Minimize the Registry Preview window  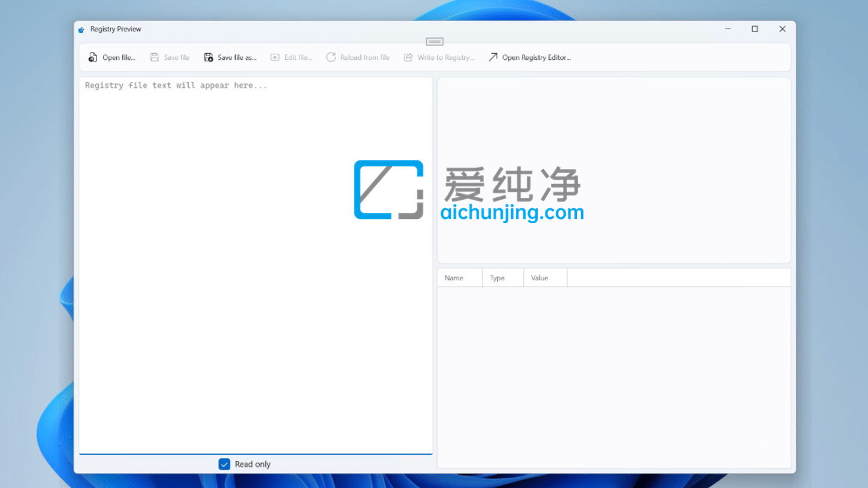728,29
